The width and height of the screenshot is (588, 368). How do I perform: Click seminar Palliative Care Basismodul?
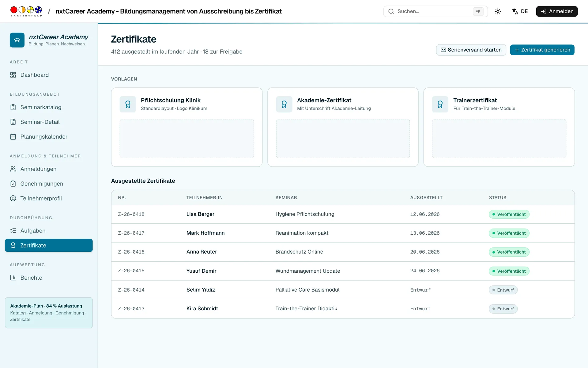[307, 290]
